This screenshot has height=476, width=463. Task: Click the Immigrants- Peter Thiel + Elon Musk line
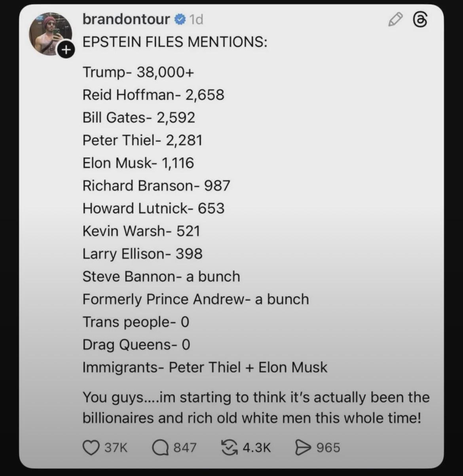pos(205,367)
